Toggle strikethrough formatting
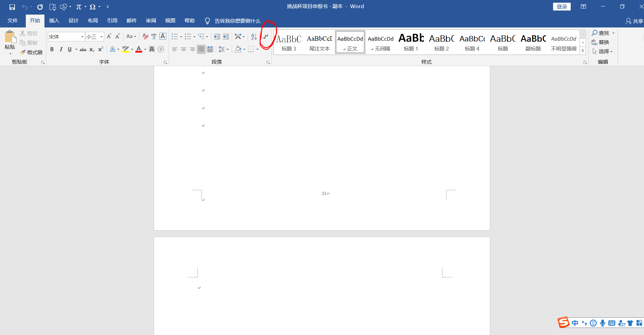Image resolution: width=644 pixels, height=335 pixels. 83,50
